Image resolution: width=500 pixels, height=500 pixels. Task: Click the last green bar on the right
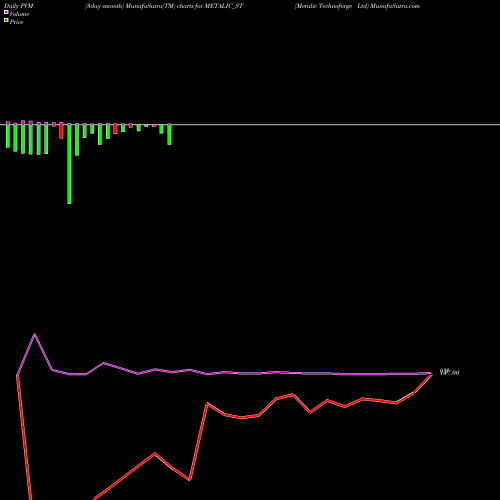[x=169, y=134]
